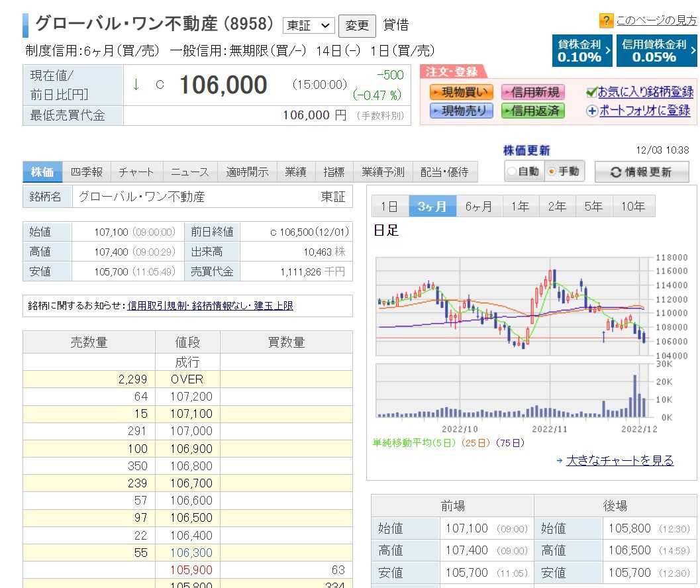Image resolution: width=700 pixels, height=588 pixels.
Task: Click the 成行 market order row
Action: [187, 362]
